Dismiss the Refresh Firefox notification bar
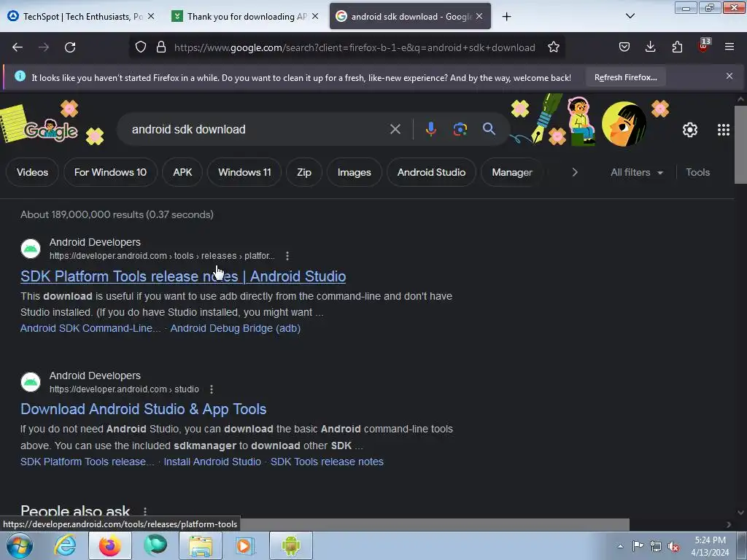The height and width of the screenshot is (560, 747). click(729, 76)
